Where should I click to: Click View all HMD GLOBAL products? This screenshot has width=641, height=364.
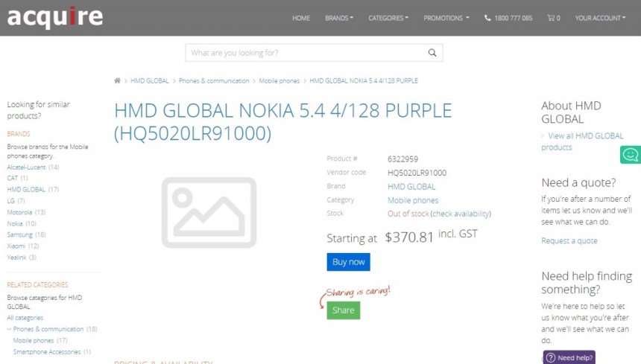(582, 141)
